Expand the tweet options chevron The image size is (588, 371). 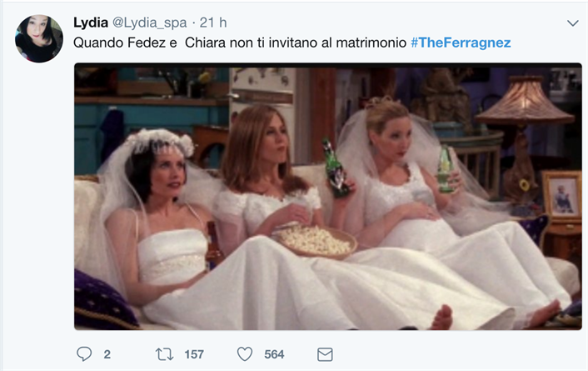[x=573, y=23]
